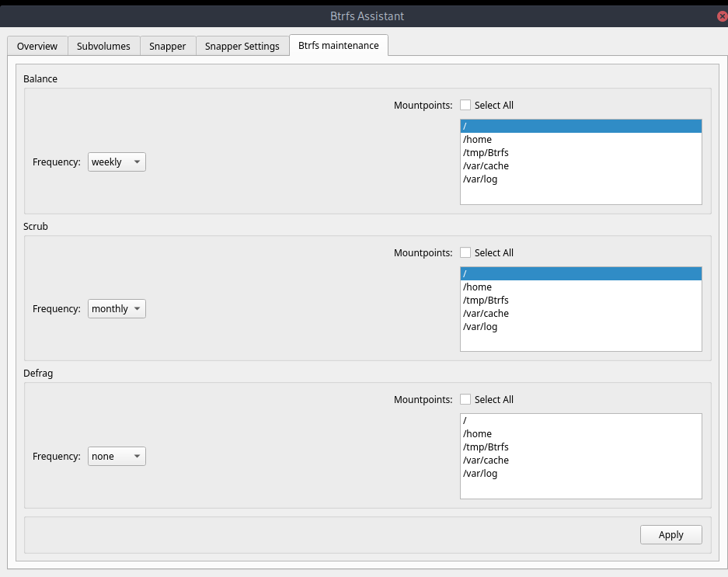Go to the Snapper tab
The height and width of the screenshot is (577, 728).
168,46
